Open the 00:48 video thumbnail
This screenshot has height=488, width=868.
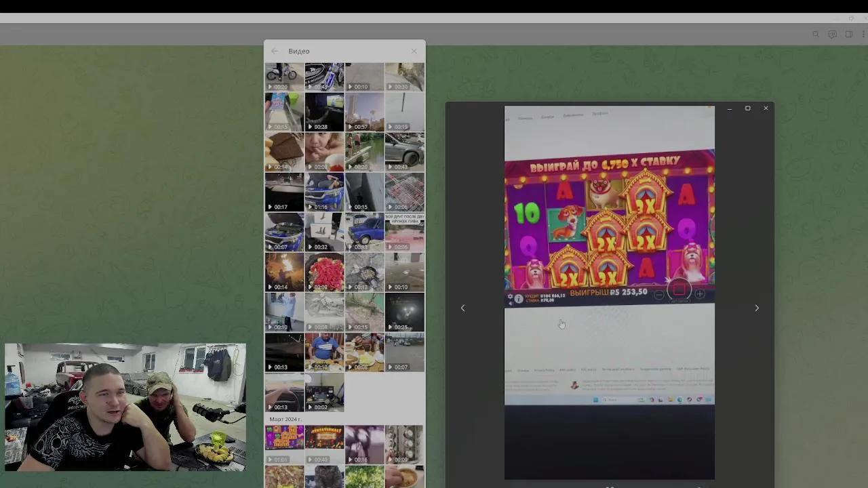324,77
